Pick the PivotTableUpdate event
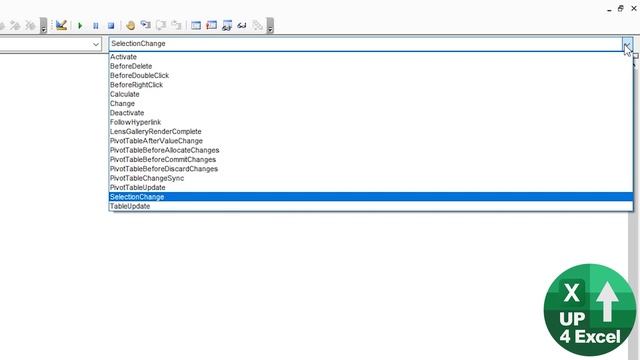This screenshot has height=360, width=640. tap(371, 188)
